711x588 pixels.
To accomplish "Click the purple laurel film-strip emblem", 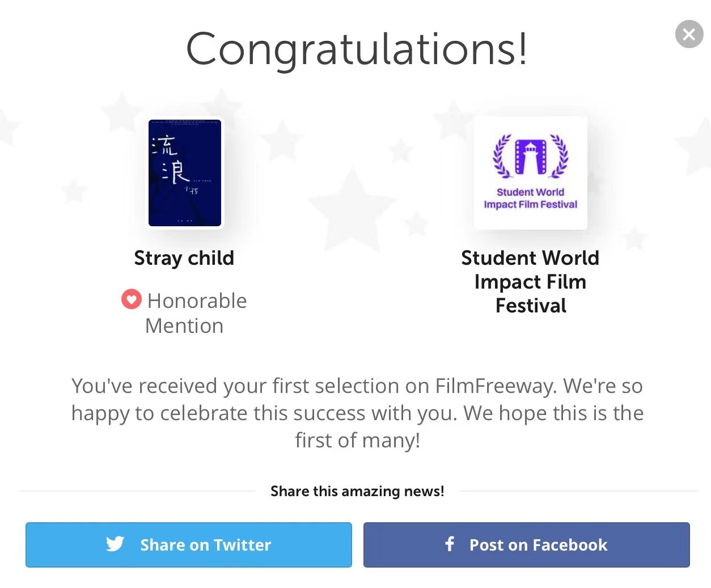I will (x=530, y=155).
